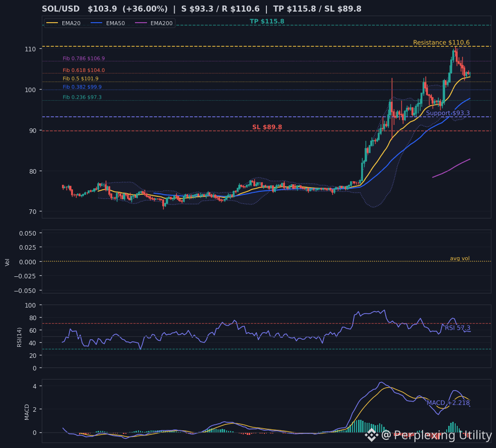Click the SOL/USD chart title
The width and height of the screenshot is (496, 448).
201,9
